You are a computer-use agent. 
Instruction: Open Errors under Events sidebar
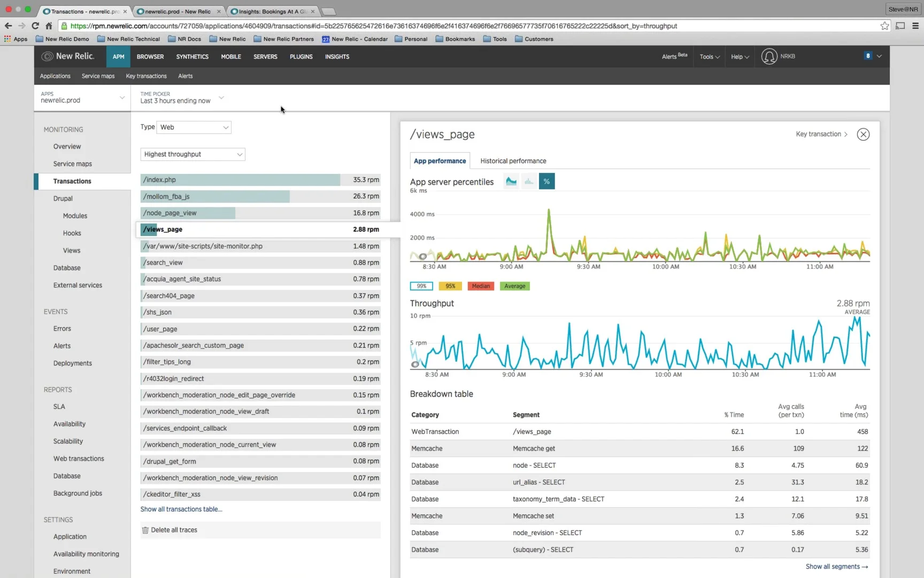[62, 329]
